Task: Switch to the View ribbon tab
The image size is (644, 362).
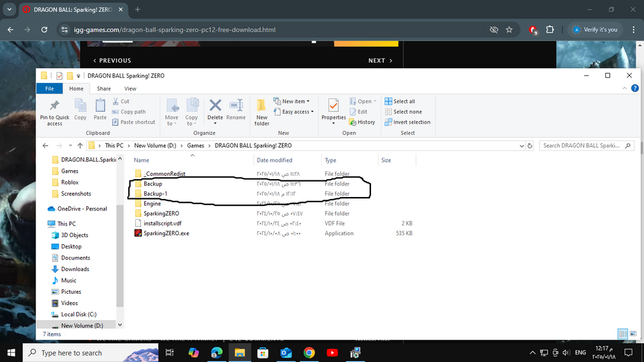Action: click(130, 88)
